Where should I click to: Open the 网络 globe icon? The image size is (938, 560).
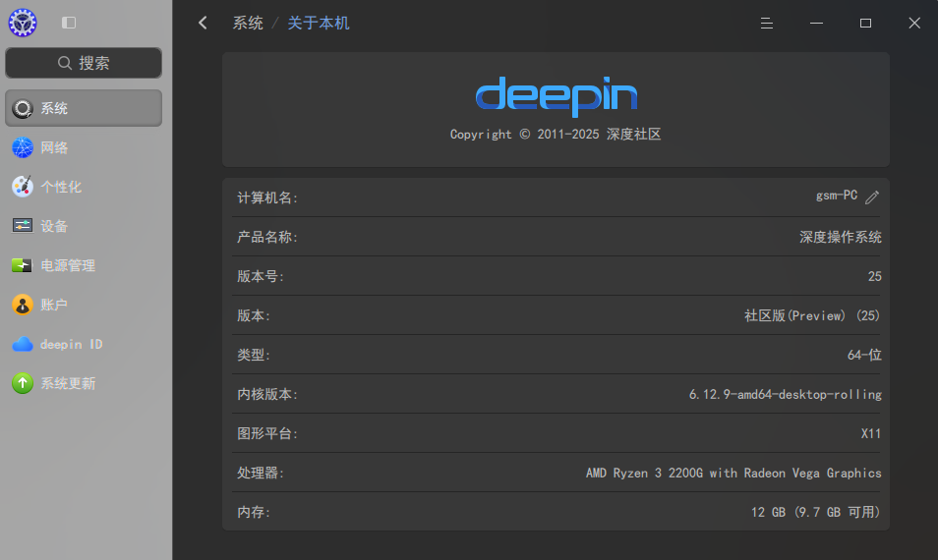click(x=23, y=147)
